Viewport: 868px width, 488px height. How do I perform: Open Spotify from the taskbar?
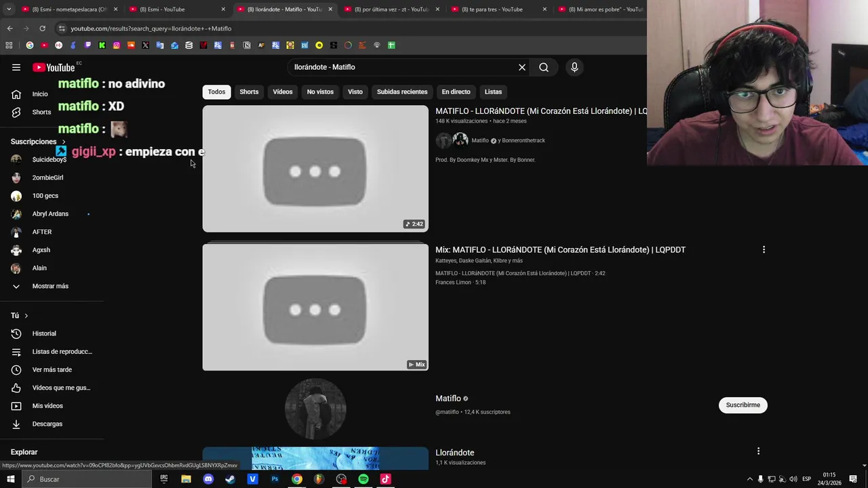tap(363, 479)
